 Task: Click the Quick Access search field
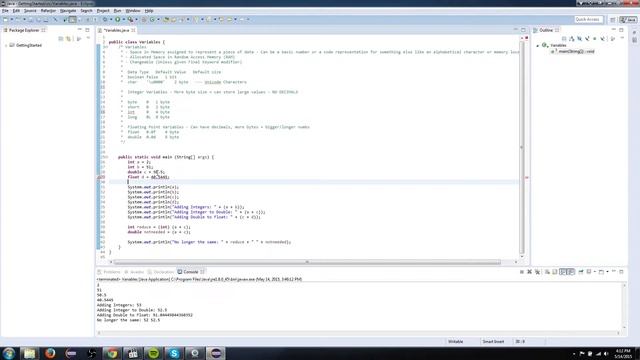588,20
